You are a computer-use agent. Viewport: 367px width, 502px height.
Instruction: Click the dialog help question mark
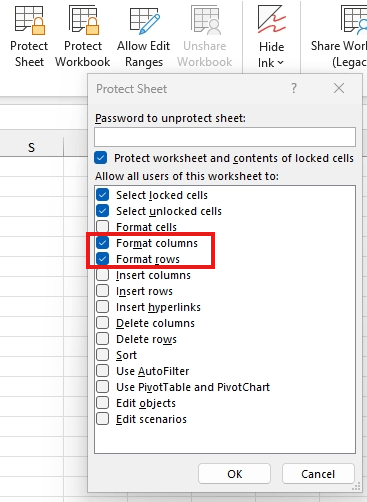[x=294, y=88]
